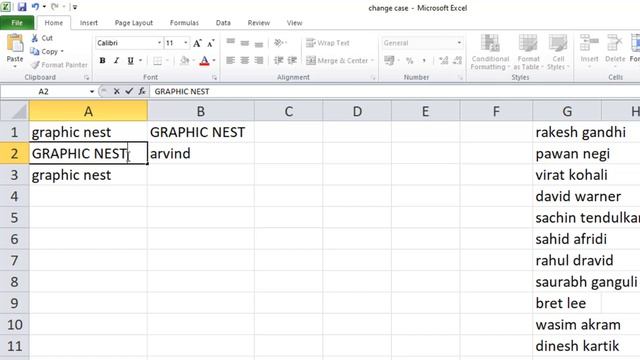The image size is (640, 360).
Task: Click Merge & Center
Action: point(337,60)
